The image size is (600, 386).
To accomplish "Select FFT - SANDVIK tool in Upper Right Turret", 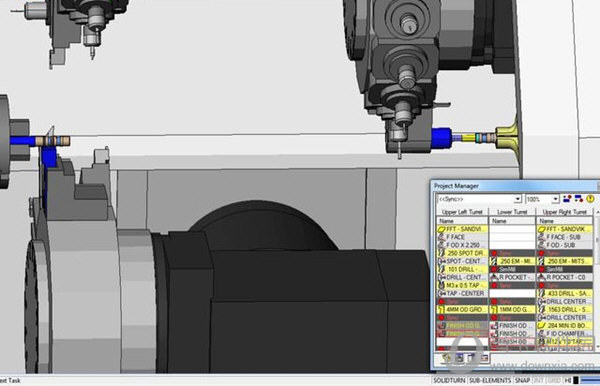I will (565, 229).
